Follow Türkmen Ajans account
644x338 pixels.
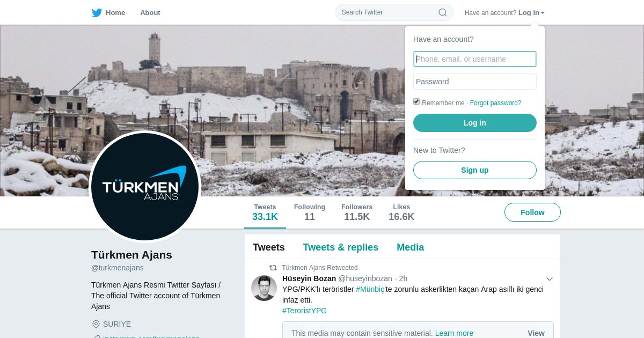pyautogui.click(x=532, y=212)
